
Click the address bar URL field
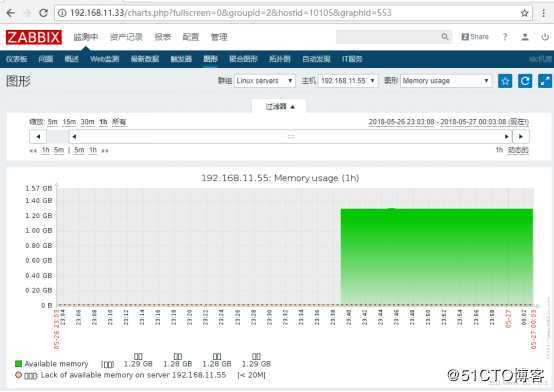(x=288, y=13)
